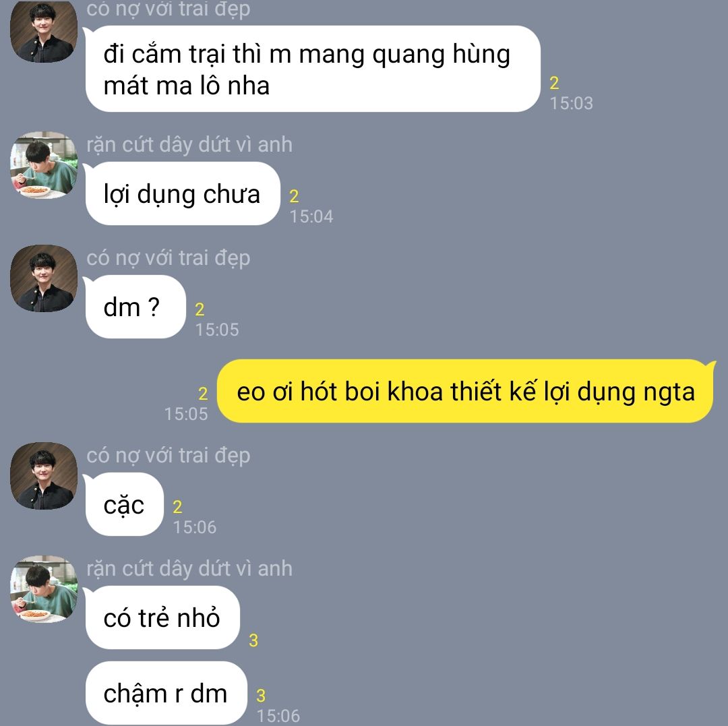Check the unread count beside the yellow message

click(203, 394)
